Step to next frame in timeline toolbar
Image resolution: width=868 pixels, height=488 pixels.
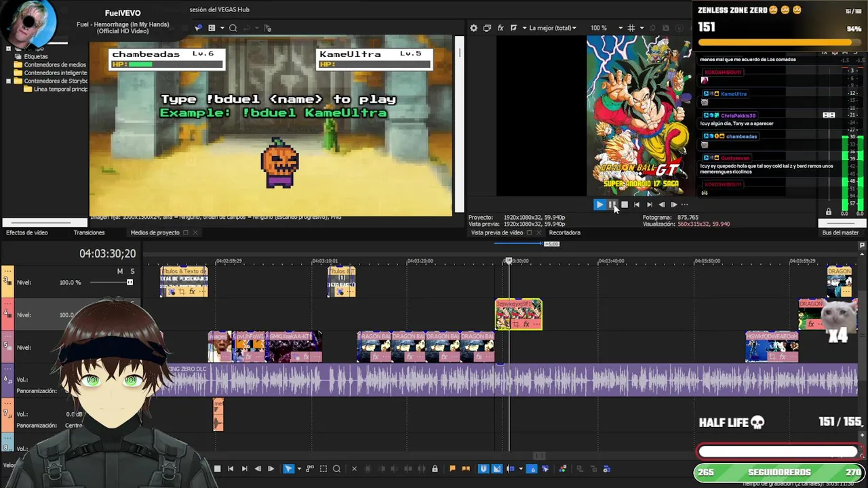point(271,468)
